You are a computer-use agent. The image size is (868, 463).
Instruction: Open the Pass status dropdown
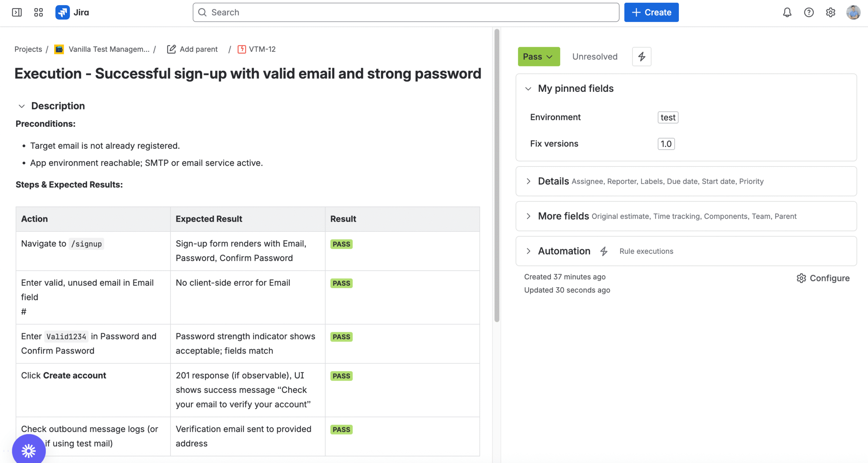coord(538,57)
